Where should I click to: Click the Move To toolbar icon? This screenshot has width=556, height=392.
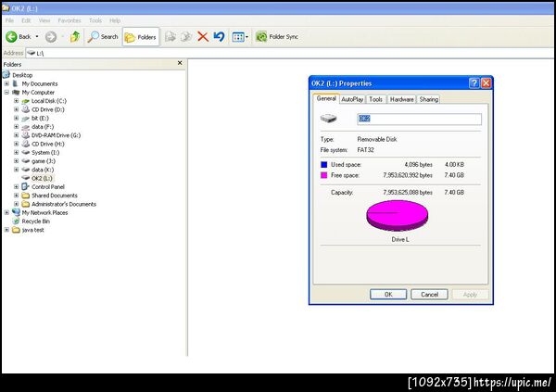[171, 36]
